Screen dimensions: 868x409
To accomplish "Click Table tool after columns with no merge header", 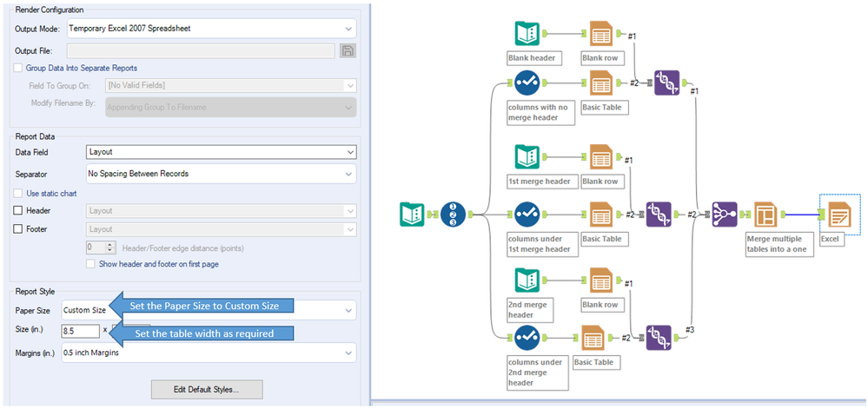I will 600,82.
